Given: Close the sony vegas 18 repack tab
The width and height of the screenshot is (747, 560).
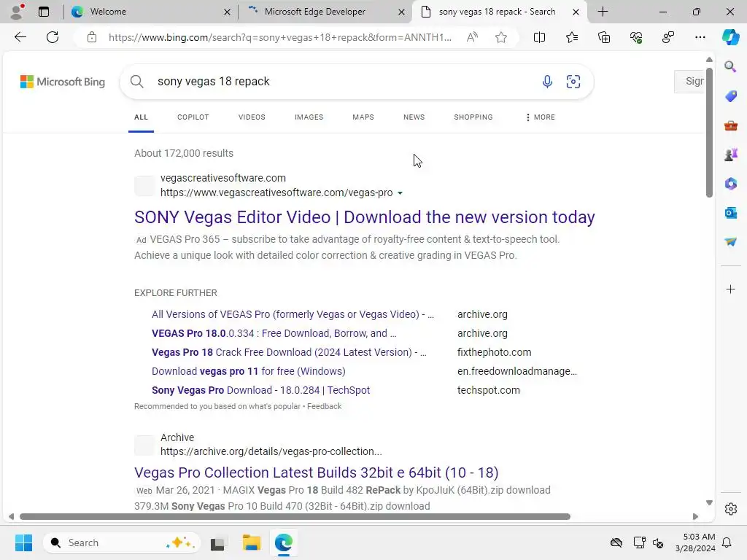Looking at the screenshot, I should [x=576, y=12].
